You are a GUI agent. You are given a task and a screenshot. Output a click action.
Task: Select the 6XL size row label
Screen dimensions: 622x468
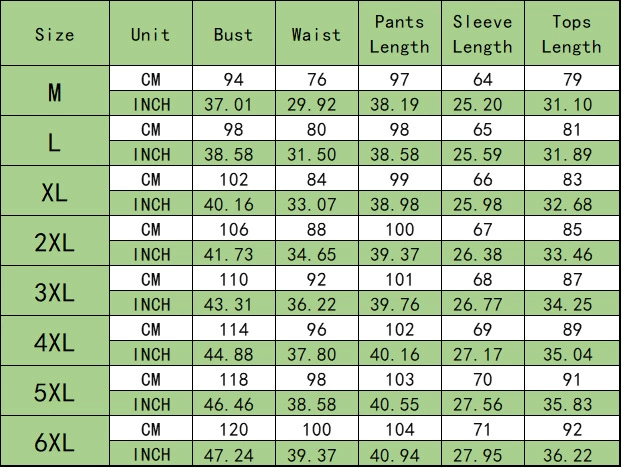[54, 441]
